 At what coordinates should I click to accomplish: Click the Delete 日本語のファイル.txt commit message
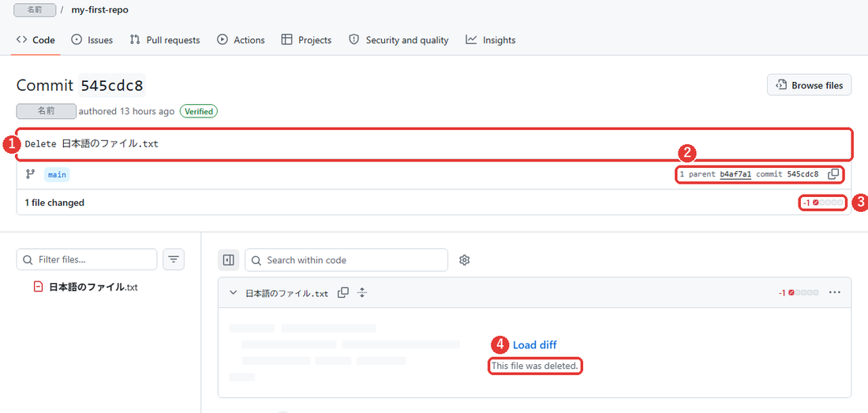tap(92, 143)
